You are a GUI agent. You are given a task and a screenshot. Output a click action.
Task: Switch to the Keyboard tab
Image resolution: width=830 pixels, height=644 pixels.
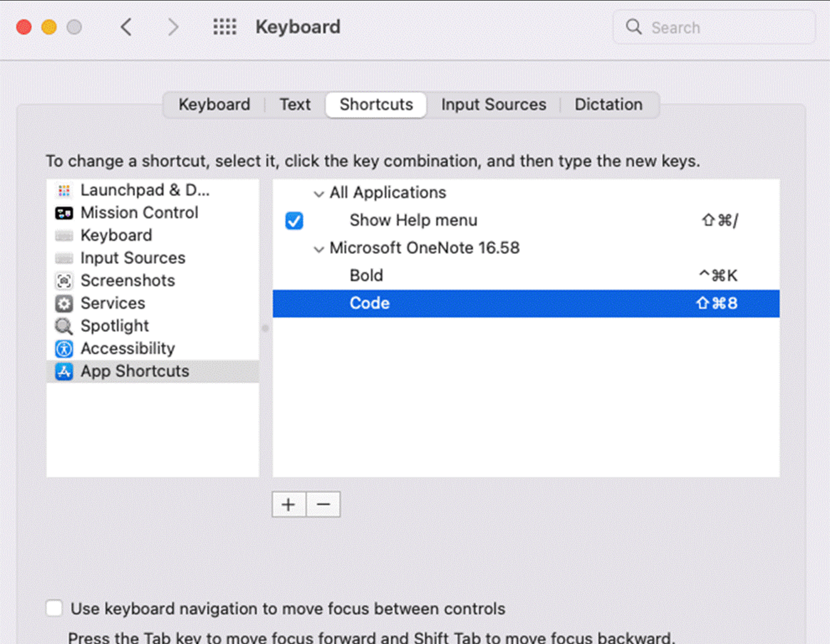point(214,105)
